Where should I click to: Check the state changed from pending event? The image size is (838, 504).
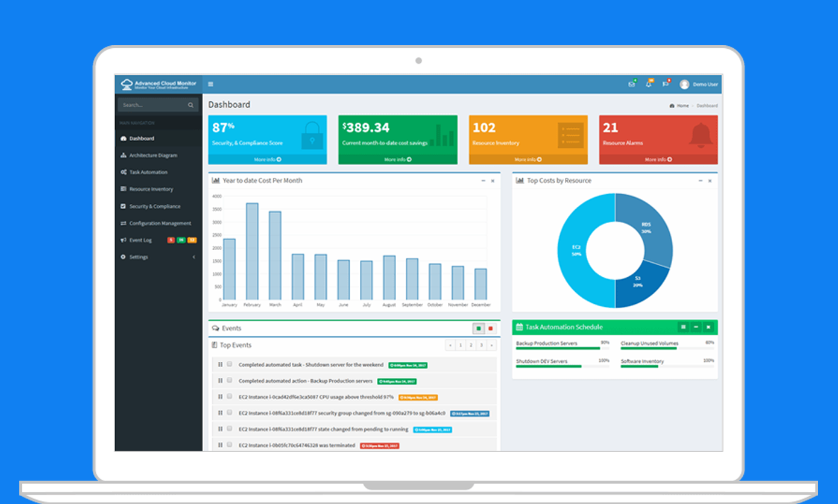[230, 429]
